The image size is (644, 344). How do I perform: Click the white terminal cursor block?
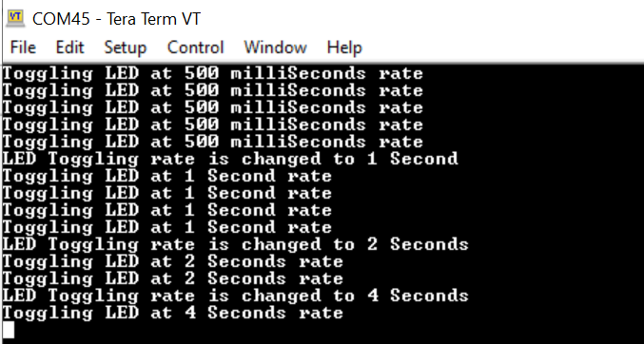pos(9,330)
